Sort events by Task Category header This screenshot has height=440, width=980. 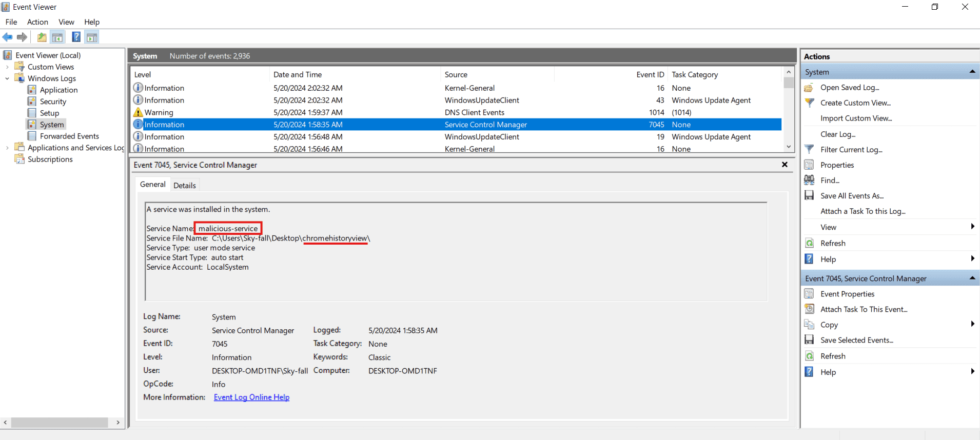click(x=724, y=74)
